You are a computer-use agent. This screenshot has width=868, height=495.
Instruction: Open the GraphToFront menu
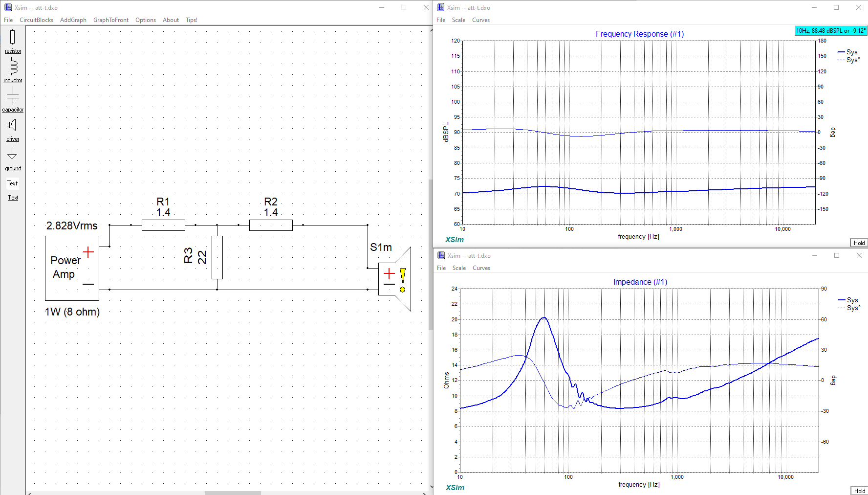pyautogui.click(x=111, y=20)
